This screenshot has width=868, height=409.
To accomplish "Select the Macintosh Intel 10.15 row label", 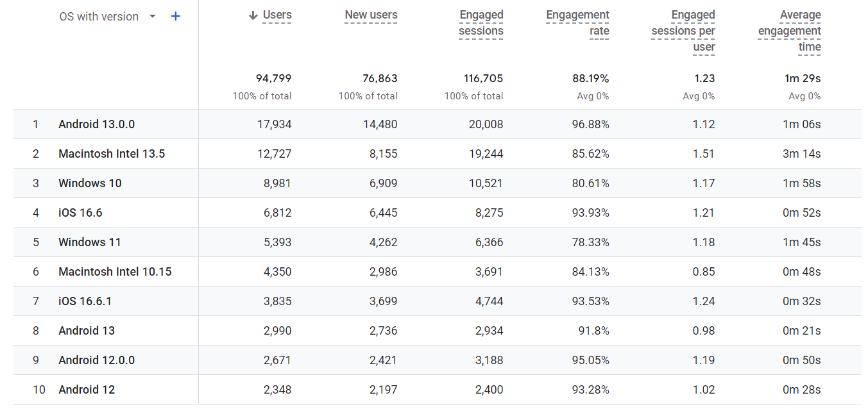I will point(115,272).
